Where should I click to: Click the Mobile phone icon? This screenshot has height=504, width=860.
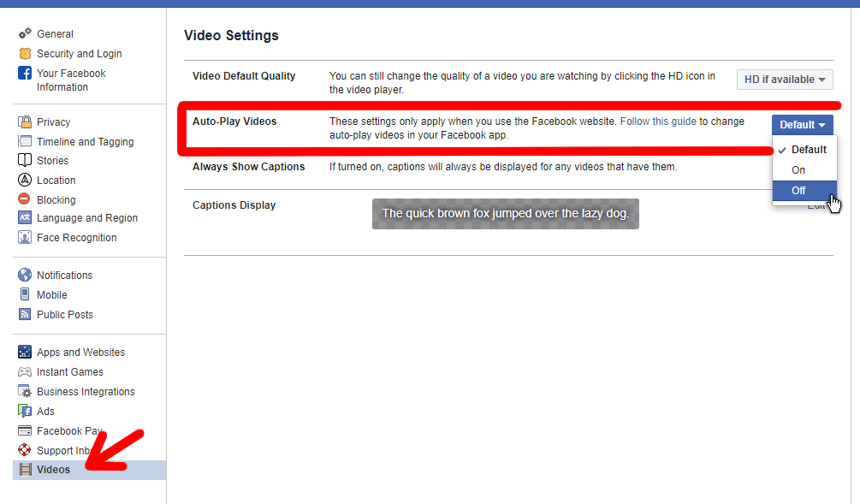coord(25,294)
